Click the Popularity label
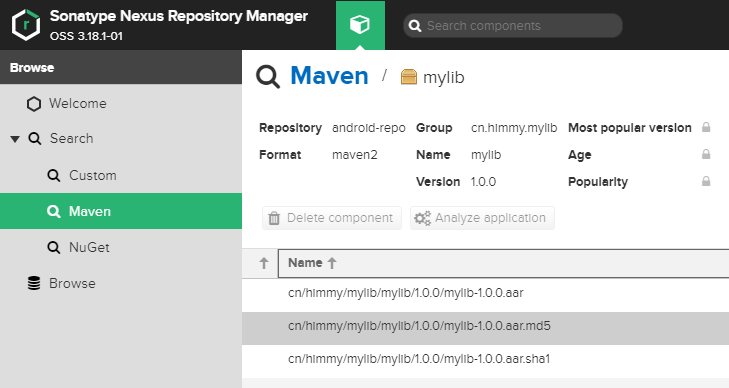The width and height of the screenshot is (729, 388). tap(597, 182)
